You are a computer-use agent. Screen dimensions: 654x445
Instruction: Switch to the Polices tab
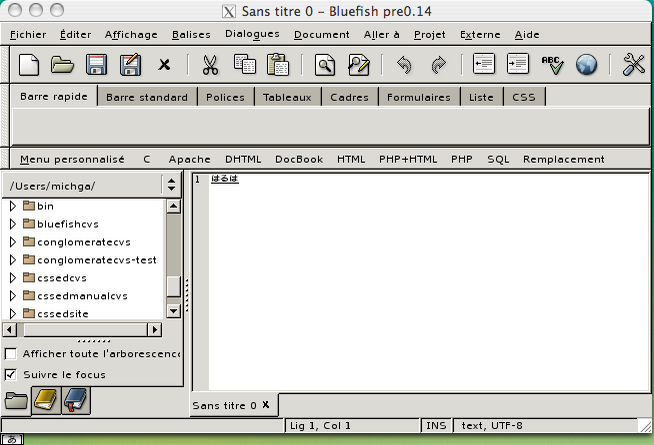click(225, 97)
